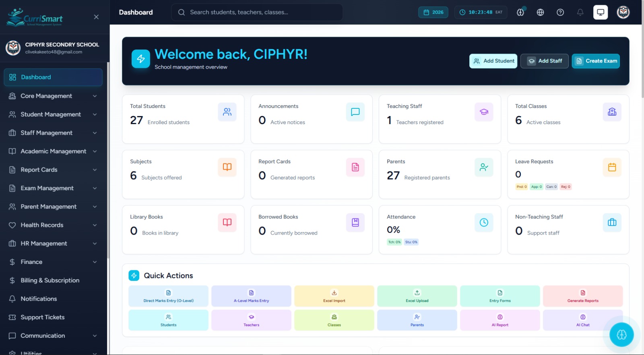Screen dimensions: 644x355
Task: Open Billing & Subscription page
Action: 50,280
